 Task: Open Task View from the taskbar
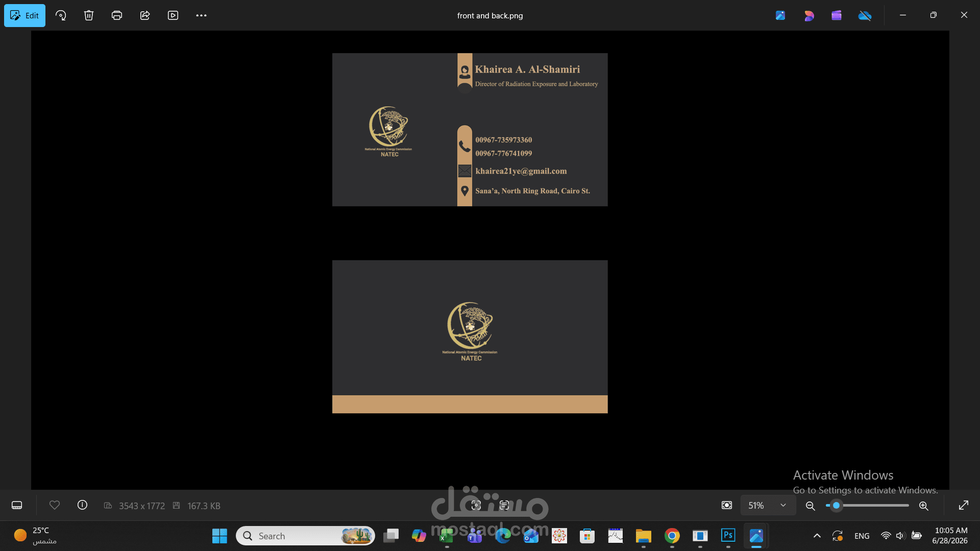pyautogui.click(x=391, y=536)
